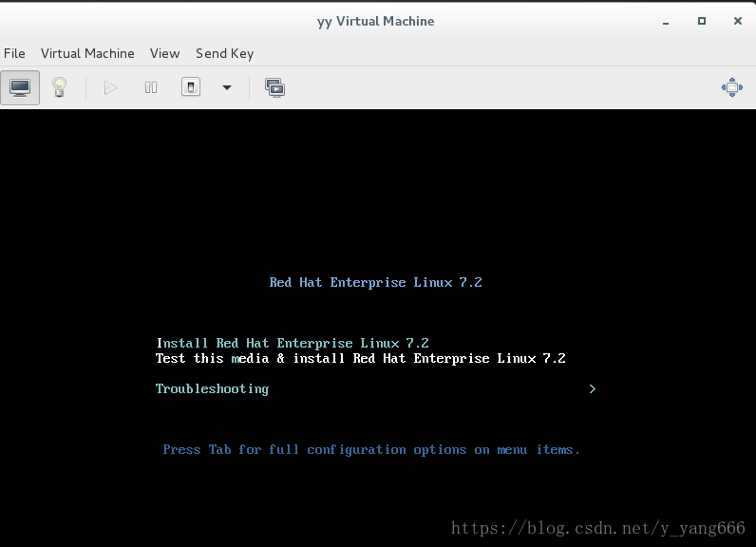This screenshot has width=756, height=547.
Task: Shut down the virtual machine button
Action: click(x=191, y=87)
